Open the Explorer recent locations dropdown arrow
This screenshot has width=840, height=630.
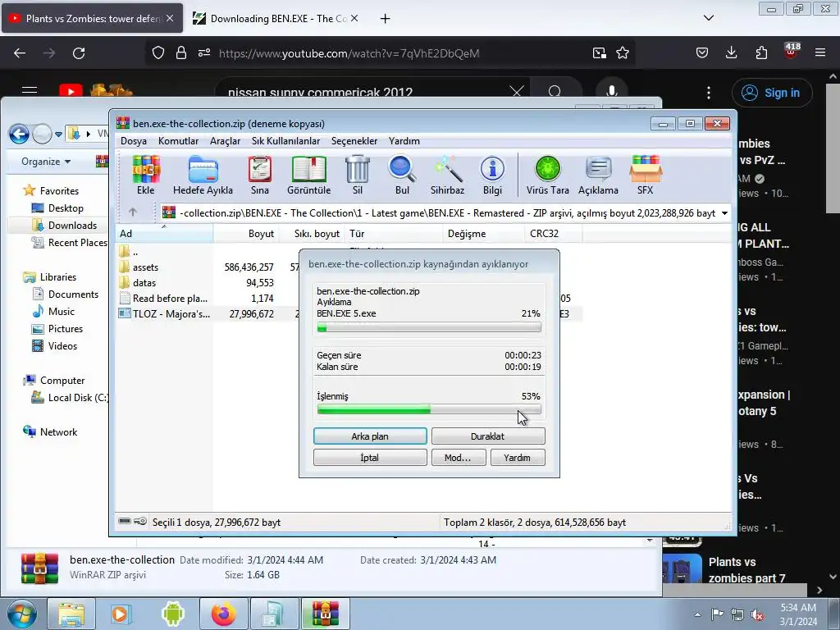pyautogui.click(x=58, y=134)
